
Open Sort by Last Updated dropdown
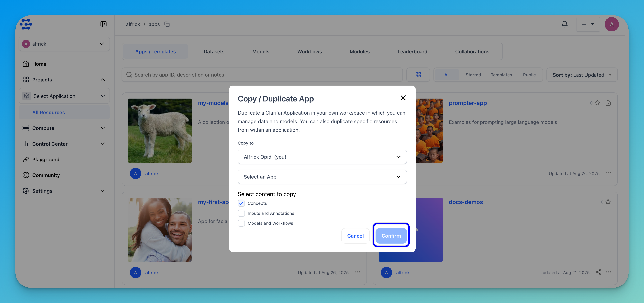(582, 75)
